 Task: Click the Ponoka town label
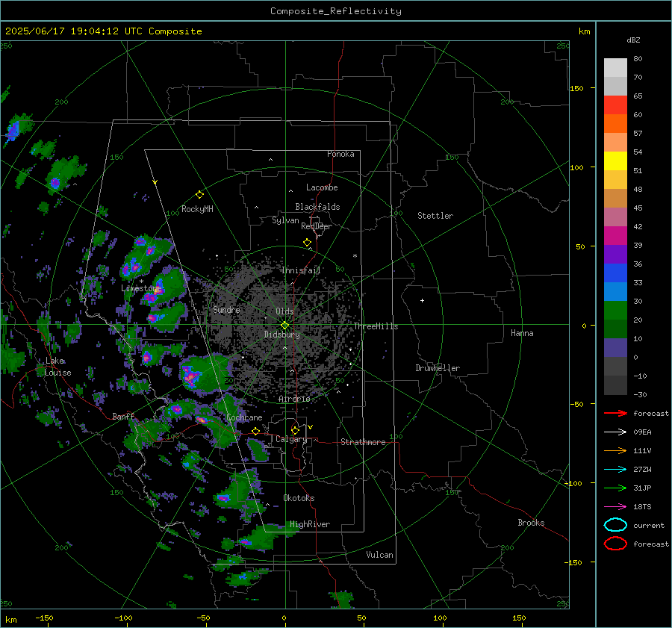[x=340, y=154]
